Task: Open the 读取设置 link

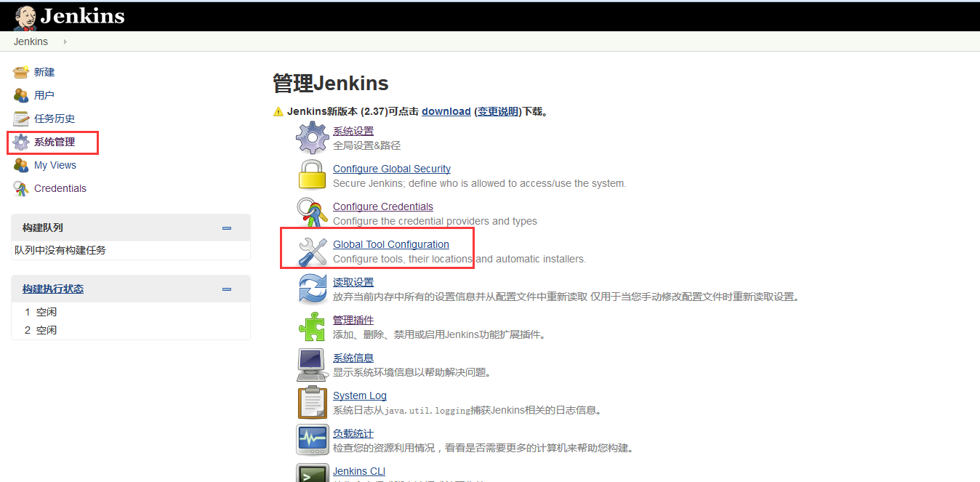Action: 353,282
